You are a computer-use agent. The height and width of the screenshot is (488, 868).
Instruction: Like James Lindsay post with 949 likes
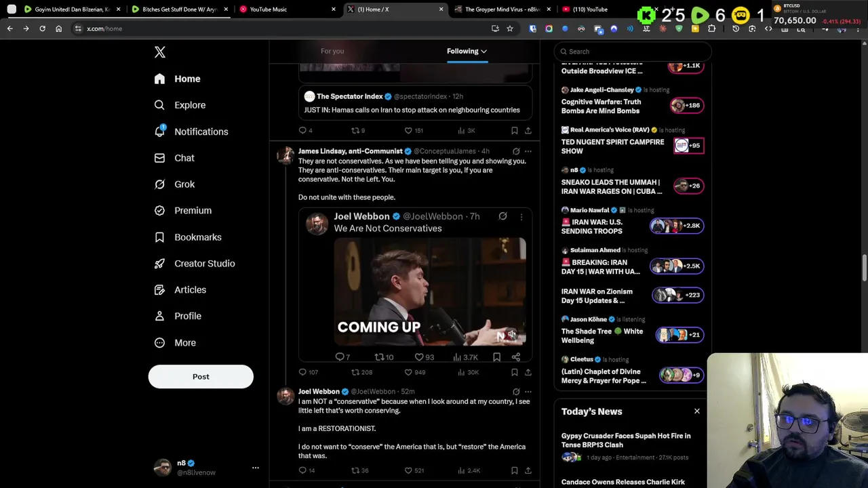pyautogui.click(x=408, y=372)
